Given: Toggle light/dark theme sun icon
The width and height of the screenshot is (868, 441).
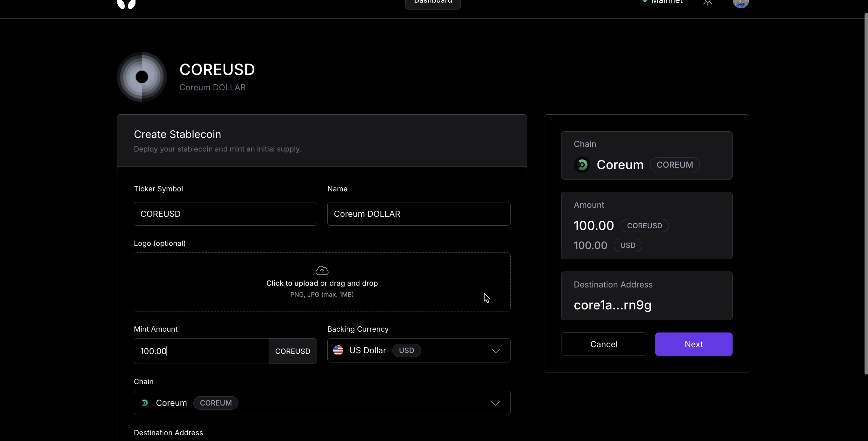Looking at the screenshot, I should (707, 2).
